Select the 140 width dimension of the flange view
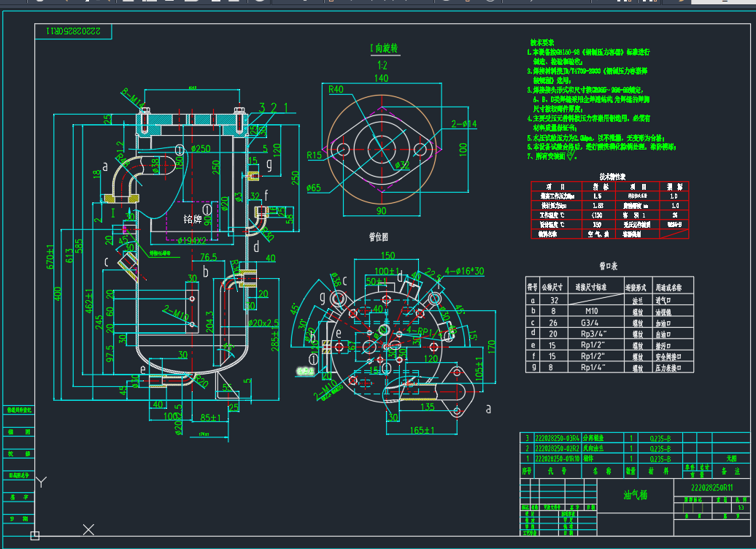The width and height of the screenshot is (756, 549). [382, 78]
